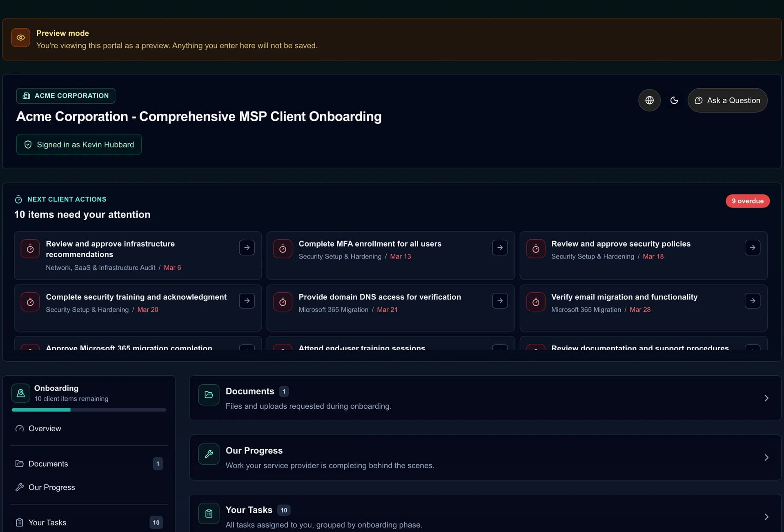Open arrow for Review and approve infrastructure recommendations

point(247,247)
